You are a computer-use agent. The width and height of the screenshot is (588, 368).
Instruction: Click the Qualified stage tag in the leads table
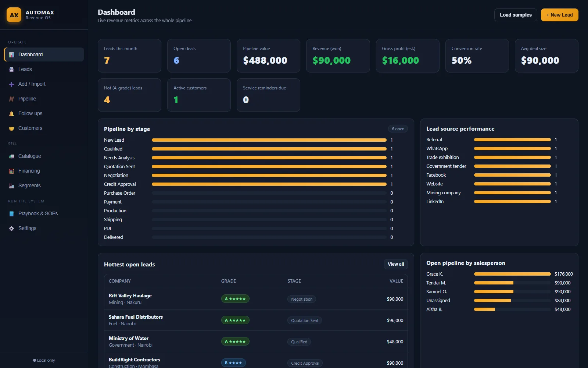299,342
